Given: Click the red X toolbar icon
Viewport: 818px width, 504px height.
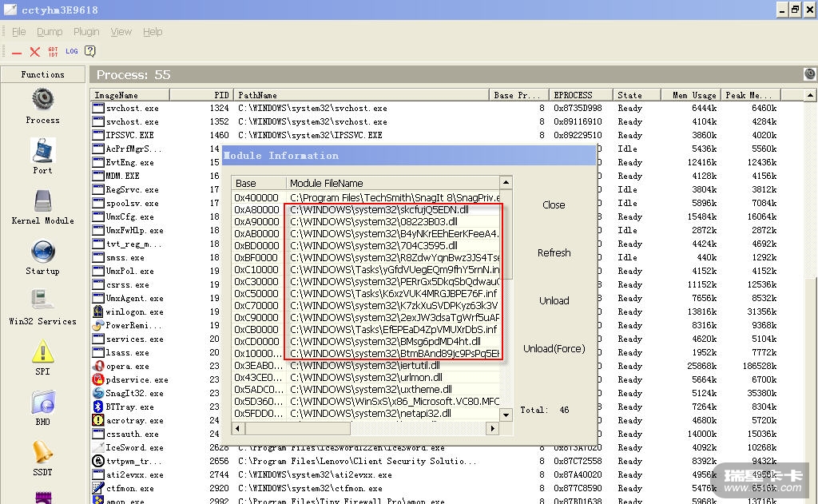Looking at the screenshot, I should pos(34,51).
